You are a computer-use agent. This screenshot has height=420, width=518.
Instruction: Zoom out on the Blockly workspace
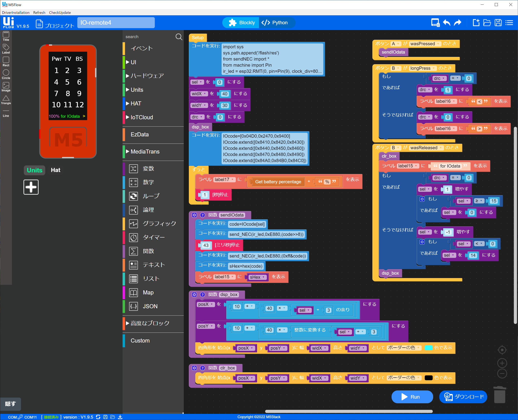pos(502,374)
